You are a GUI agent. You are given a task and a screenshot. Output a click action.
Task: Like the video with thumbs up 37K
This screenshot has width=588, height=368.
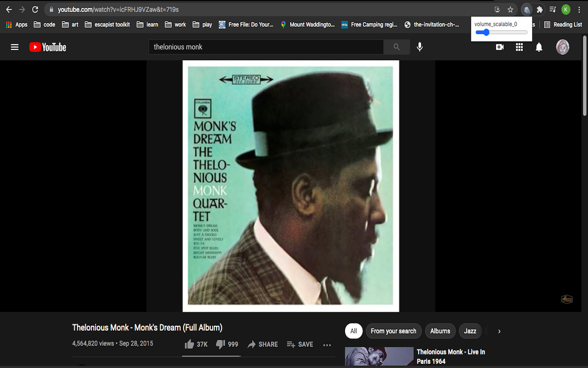click(196, 344)
